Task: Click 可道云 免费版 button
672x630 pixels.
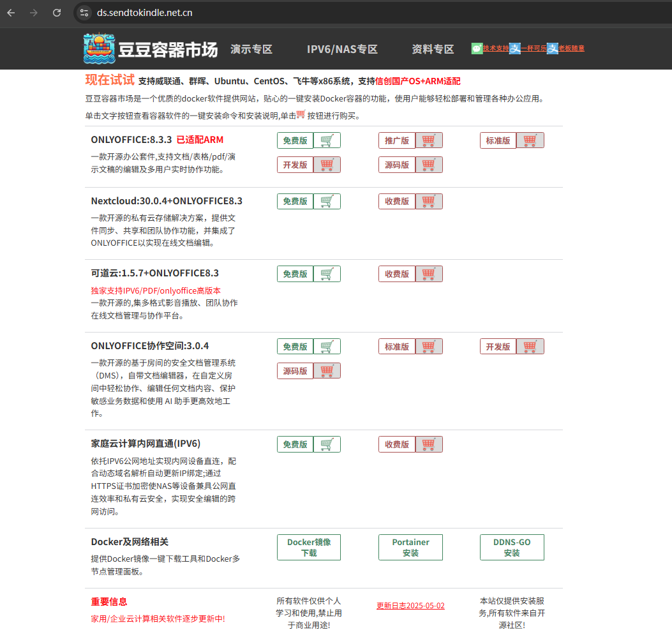Action: pyautogui.click(x=295, y=274)
